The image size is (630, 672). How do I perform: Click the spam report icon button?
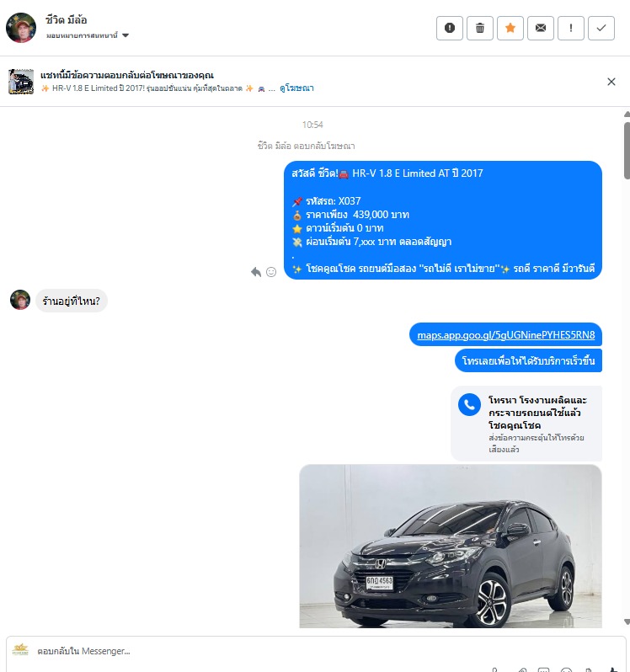[449, 28]
